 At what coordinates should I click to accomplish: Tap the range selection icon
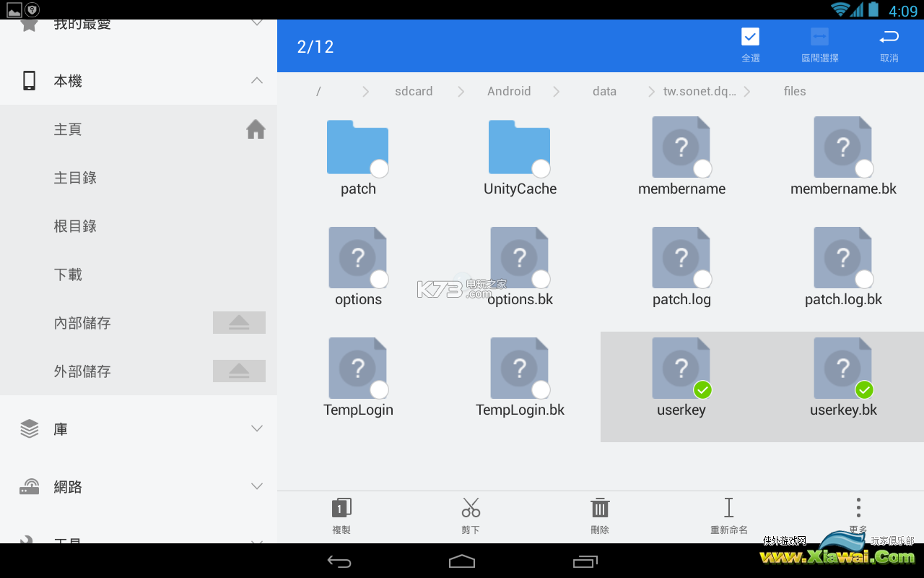coord(819,36)
